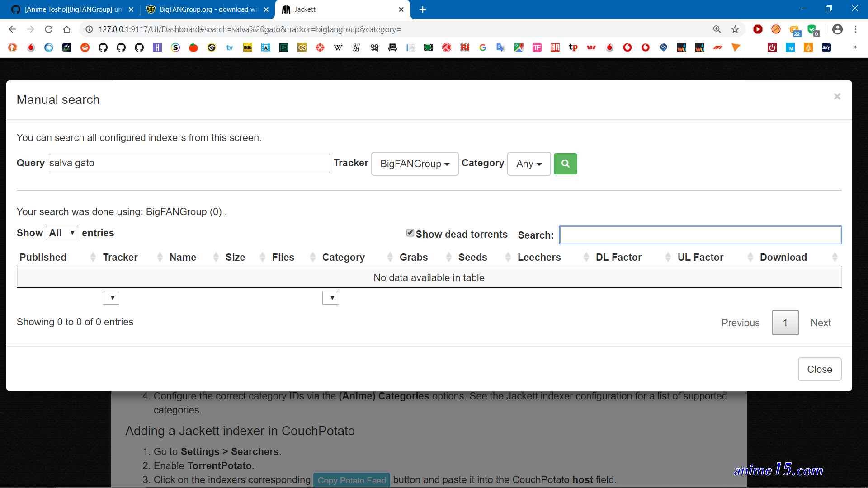The image size is (868, 488).
Task: Open the red HR bookmark icon
Action: point(555,47)
